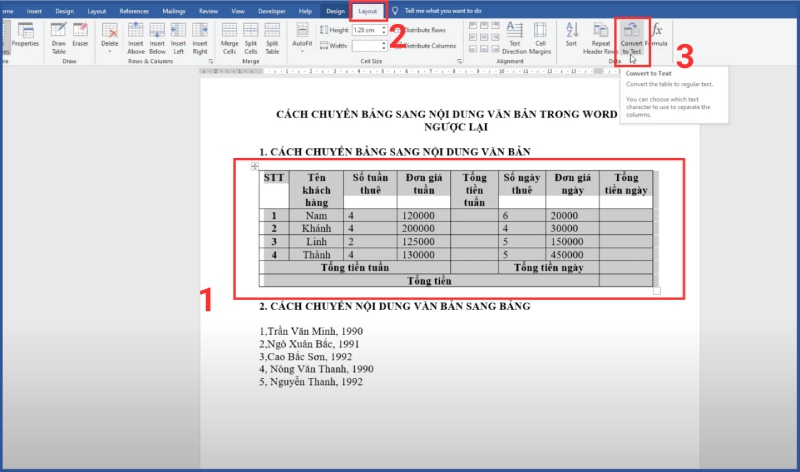Open the AutoFit dropdown
Viewport: 800px width, 472px height.
[302, 38]
